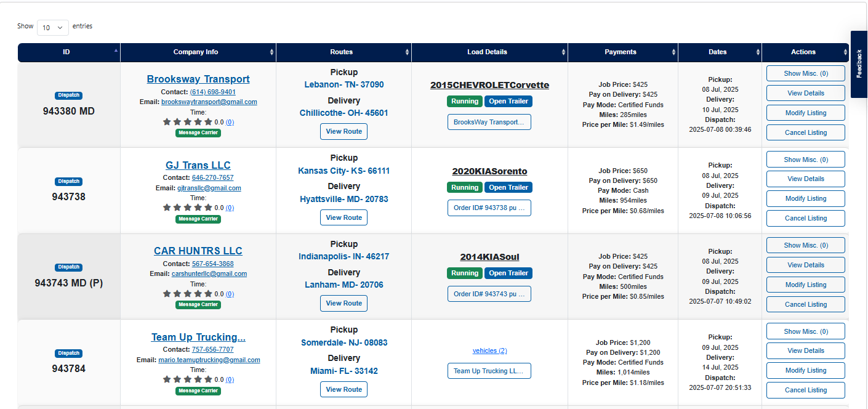868x409 pixels.
Task: View Details for order 943743 MD (P)
Action: 806,265
